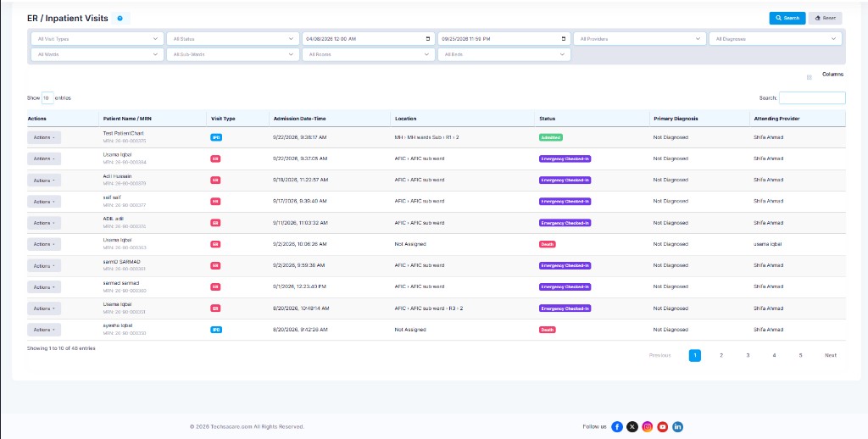
Task: Click the start date-time input field
Action: [x=368, y=39]
